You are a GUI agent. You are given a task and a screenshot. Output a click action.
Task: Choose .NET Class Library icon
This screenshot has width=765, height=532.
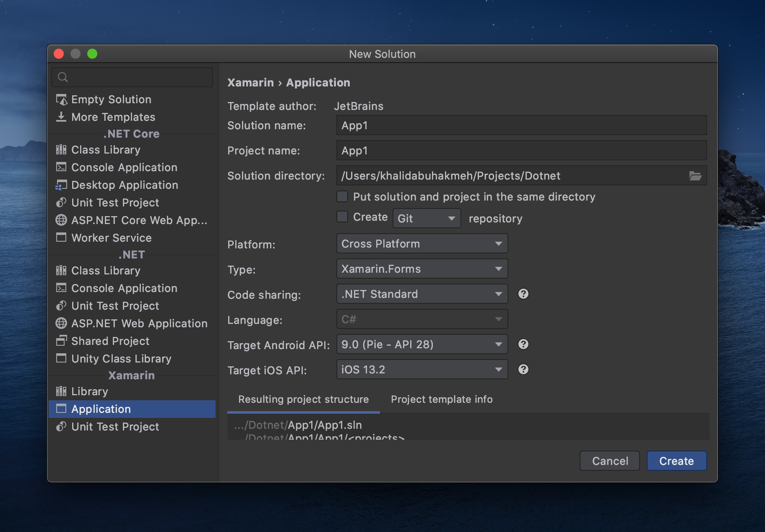[x=61, y=271]
